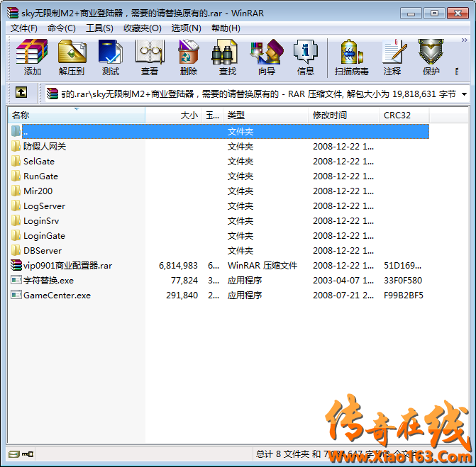The image size is (476, 467).
Task: Select the Mir200 folder
Action: (x=38, y=191)
